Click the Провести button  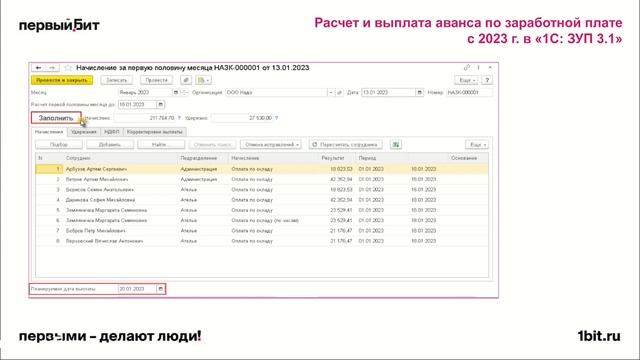point(157,80)
